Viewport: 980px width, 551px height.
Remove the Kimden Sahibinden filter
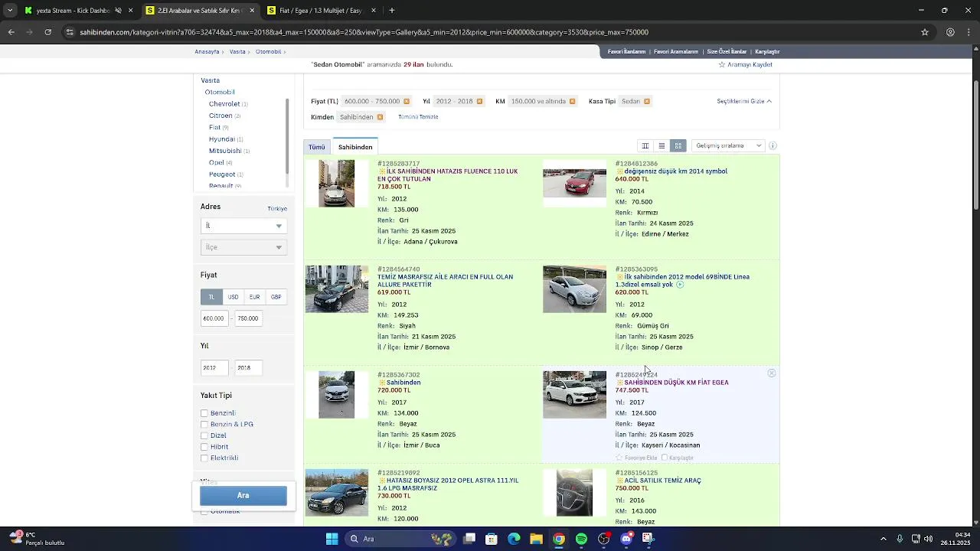(380, 117)
